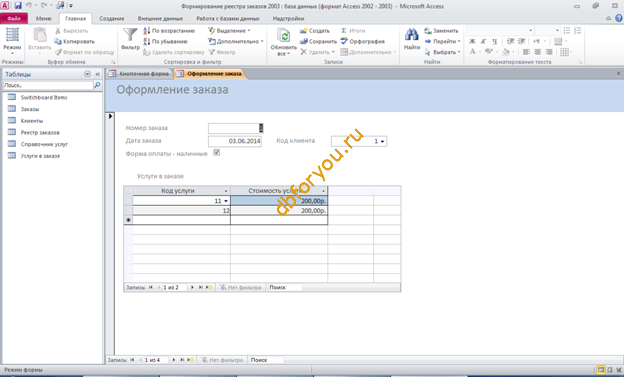Sort descending with По убыванию
This screenshot has width=624, height=377.
[165, 41]
